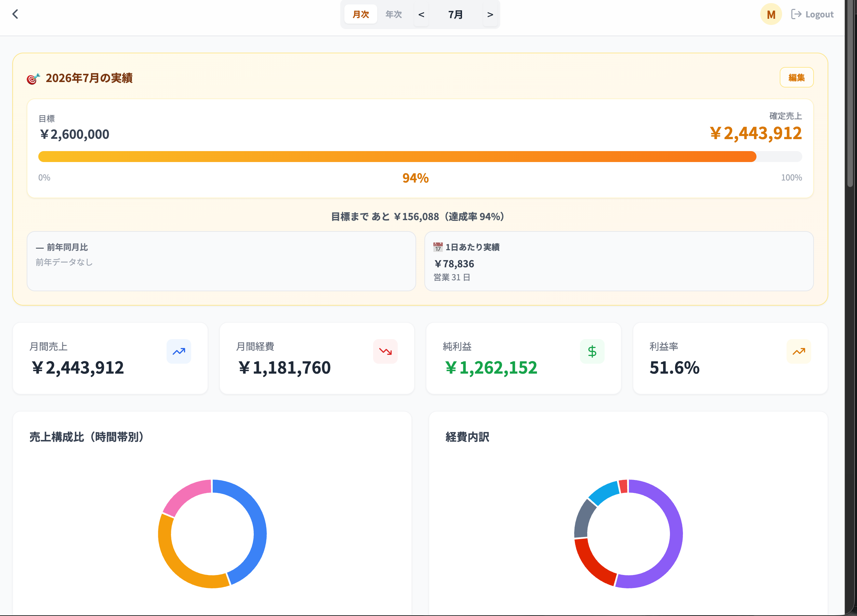Switch to the 年次 yearly tab
857x616 pixels.
click(393, 14)
